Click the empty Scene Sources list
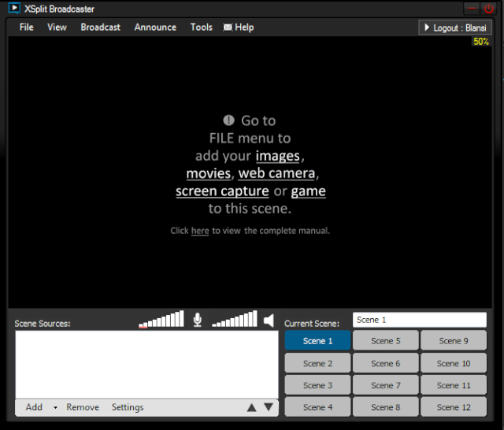This screenshot has width=504, height=430. pos(147,365)
